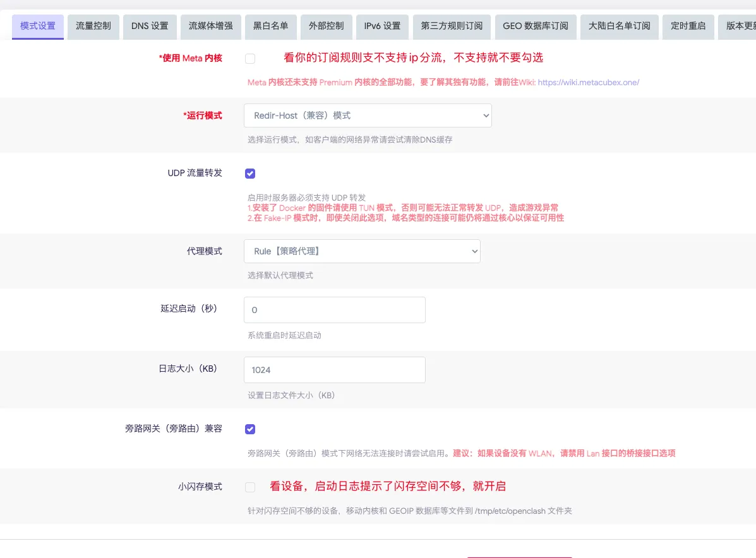Open the 运行模式 Redir-Host dropdown
756x558 pixels.
tap(368, 116)
